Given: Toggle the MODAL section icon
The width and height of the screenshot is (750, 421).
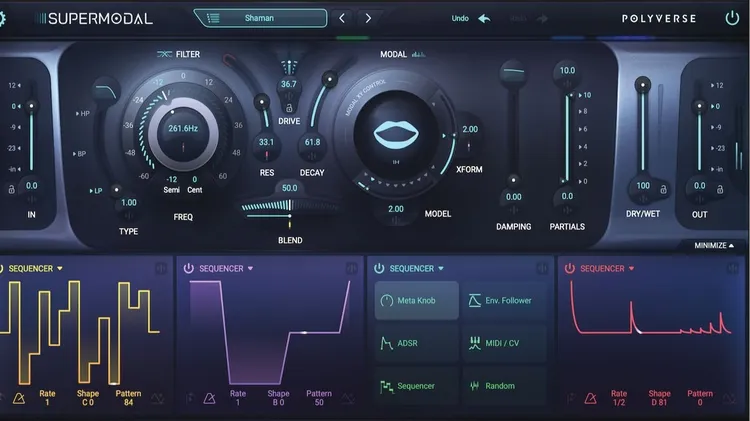Looking at the screenshot, I should [x=419, y=54].
